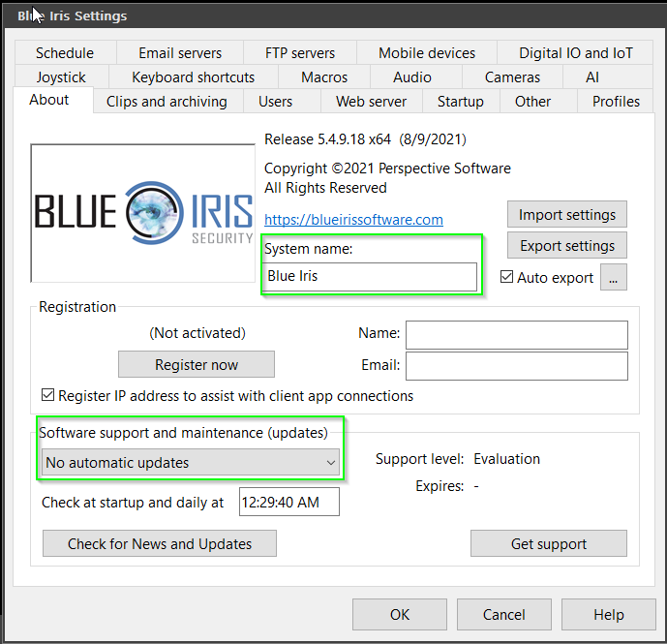
Task: Open the FTP servers tab
Action: click(300, 53)
